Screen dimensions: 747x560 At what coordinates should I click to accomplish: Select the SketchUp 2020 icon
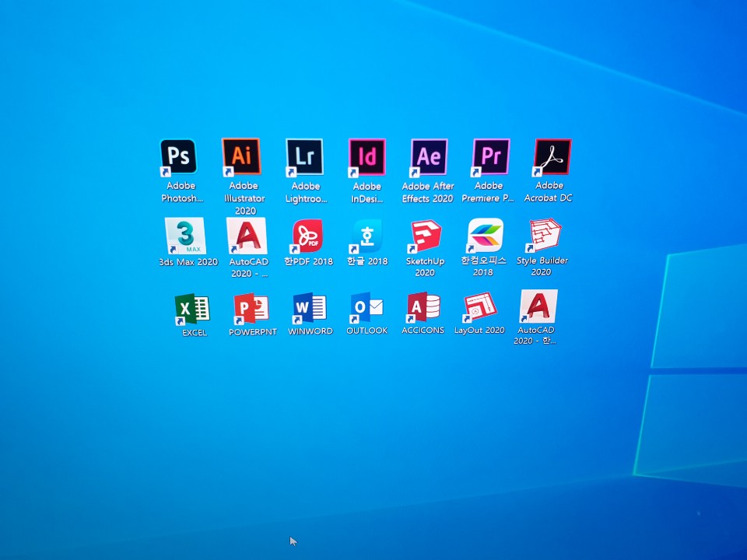tap(426, 236)
